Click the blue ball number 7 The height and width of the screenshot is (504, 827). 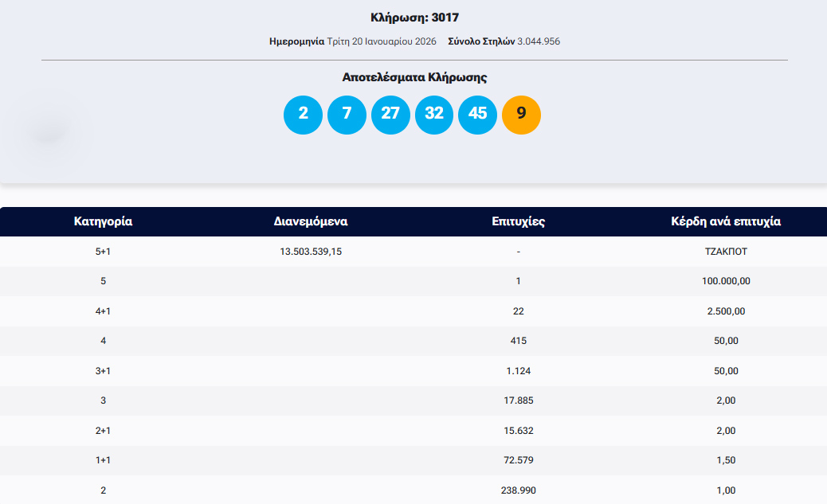click(347, 115)
